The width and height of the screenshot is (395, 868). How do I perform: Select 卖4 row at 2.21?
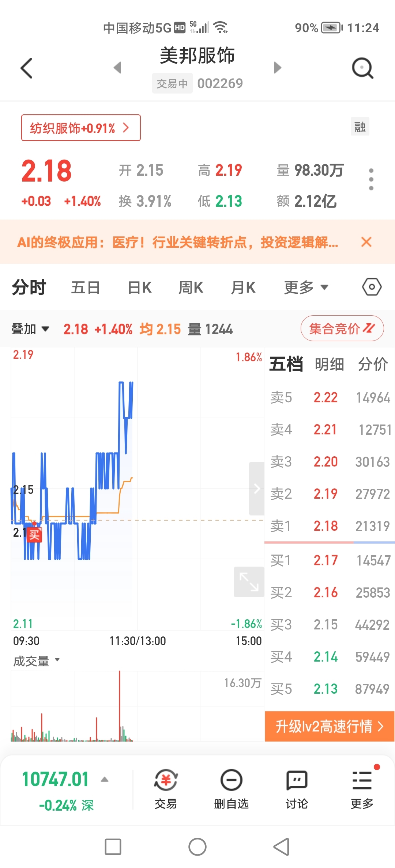pyautogui.click(x=330, y=430)
